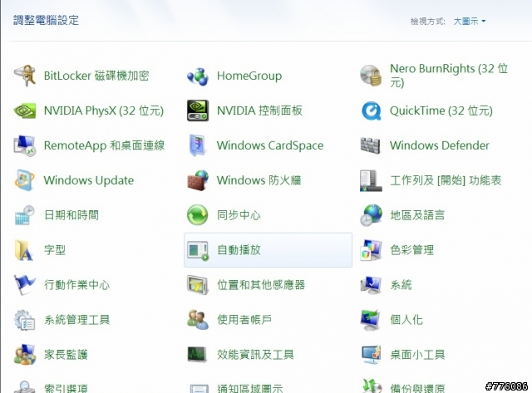This screenshot has width=532, height=393.
Task: Click the BitLocker 磁碟機加密 link text
Action: tap(96, 76)
